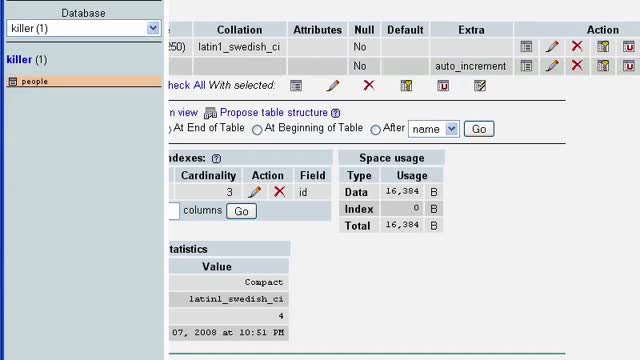
Task: Edit the auto_increment field with pencil icon
Action: [x=552, y=66]
